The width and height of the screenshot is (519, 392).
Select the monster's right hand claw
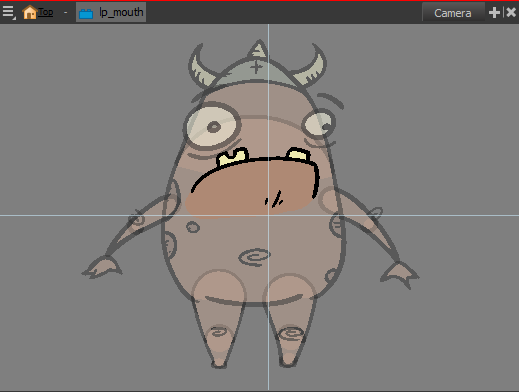[400, 274]
